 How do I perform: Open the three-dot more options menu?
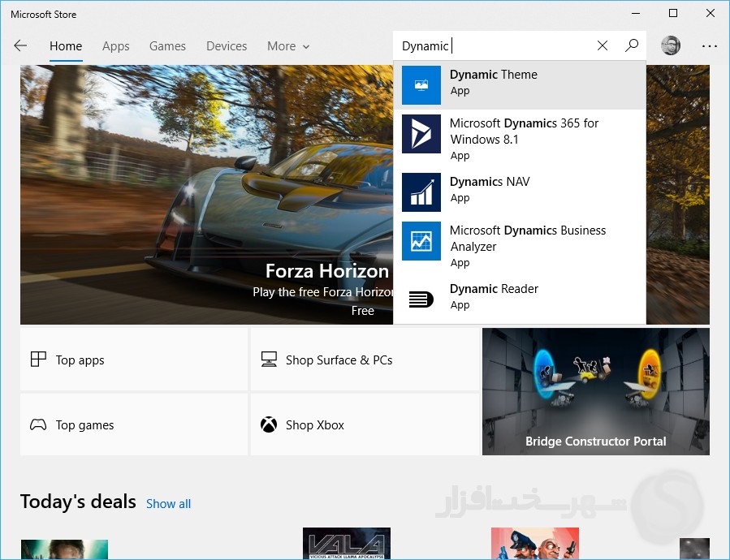click(710, 46)
